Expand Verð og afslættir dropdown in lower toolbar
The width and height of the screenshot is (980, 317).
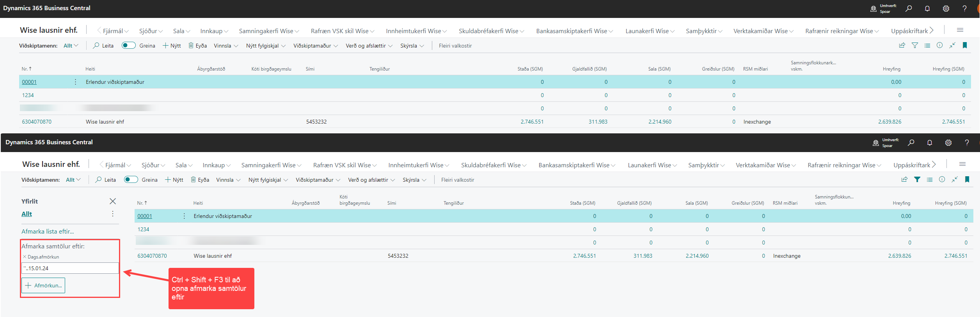coord(371,180)
